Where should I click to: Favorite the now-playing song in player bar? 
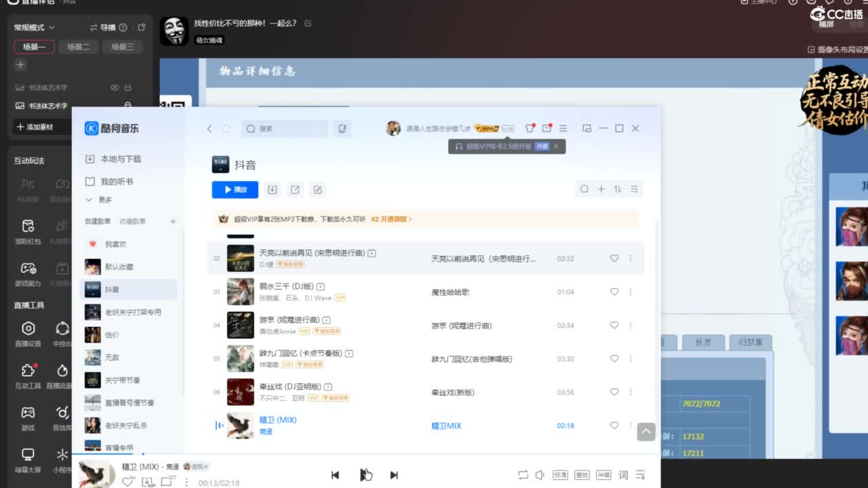click(127, 482)
